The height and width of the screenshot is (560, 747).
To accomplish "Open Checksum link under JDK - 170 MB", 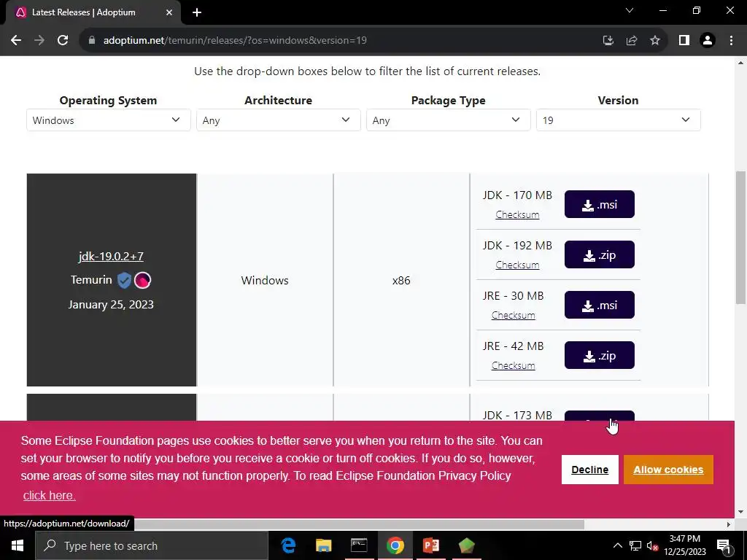I will tap(517, 215).
